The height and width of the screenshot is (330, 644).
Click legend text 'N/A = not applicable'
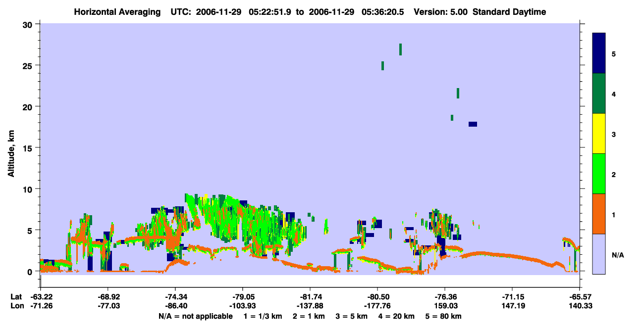coord(195,316)
